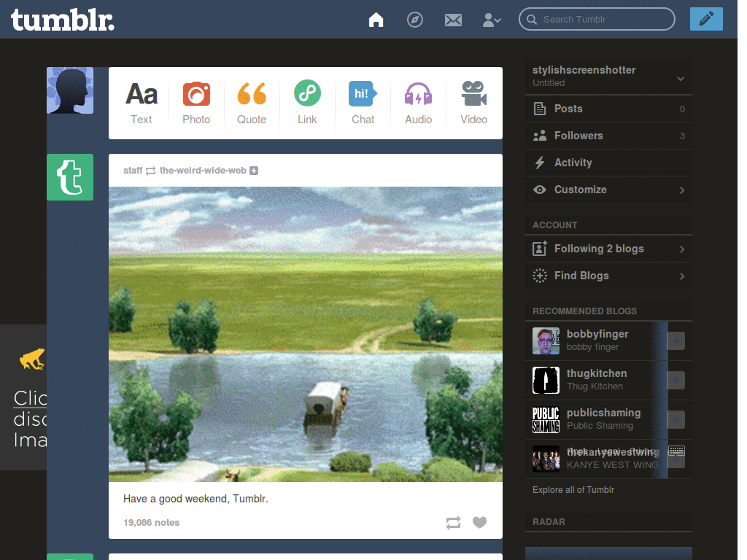Expand the Customize chevron arrow
The image size is (747, 560).
coord(682,190)
